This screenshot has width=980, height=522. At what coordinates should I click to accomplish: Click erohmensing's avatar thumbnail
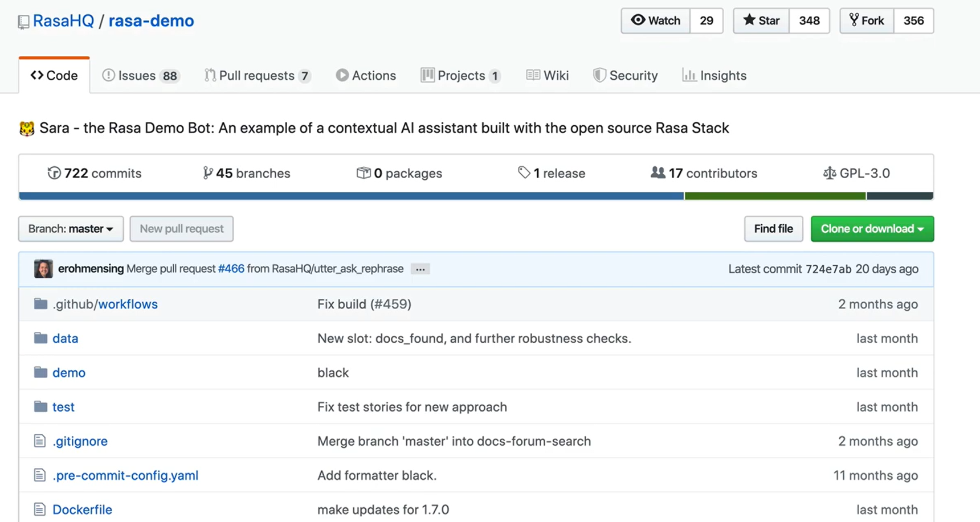click(x=43, y=269)
